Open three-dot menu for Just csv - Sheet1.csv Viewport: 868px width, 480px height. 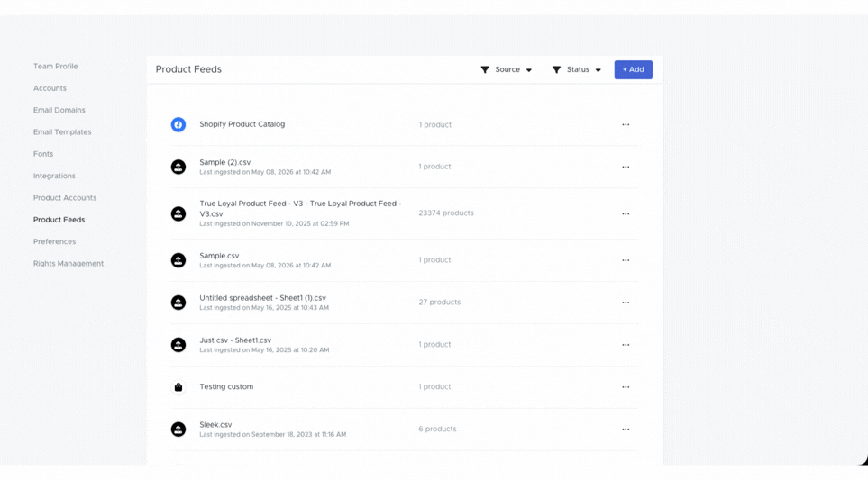(x=626, y=345)
